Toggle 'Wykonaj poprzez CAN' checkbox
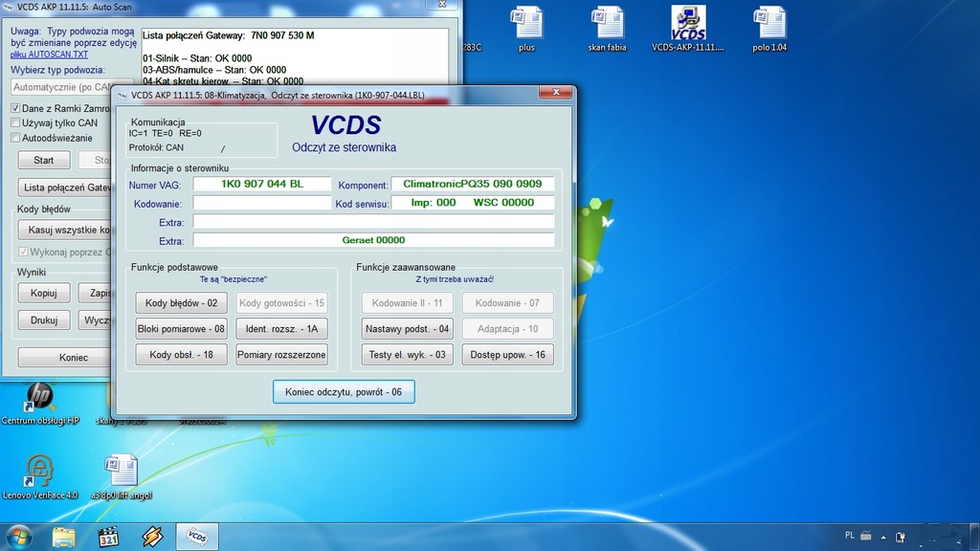980x551 pixels. pyautogui.click(x=23, y=252)
